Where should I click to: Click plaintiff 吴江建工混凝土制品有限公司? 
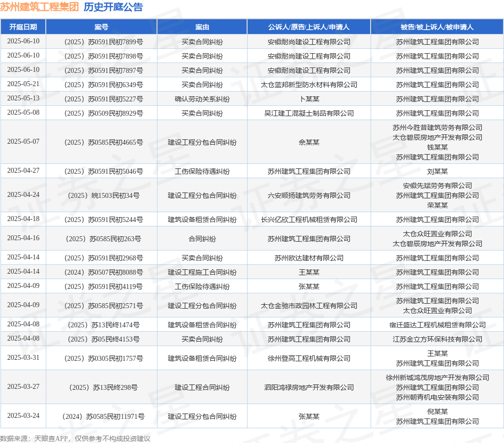[309, 113]
